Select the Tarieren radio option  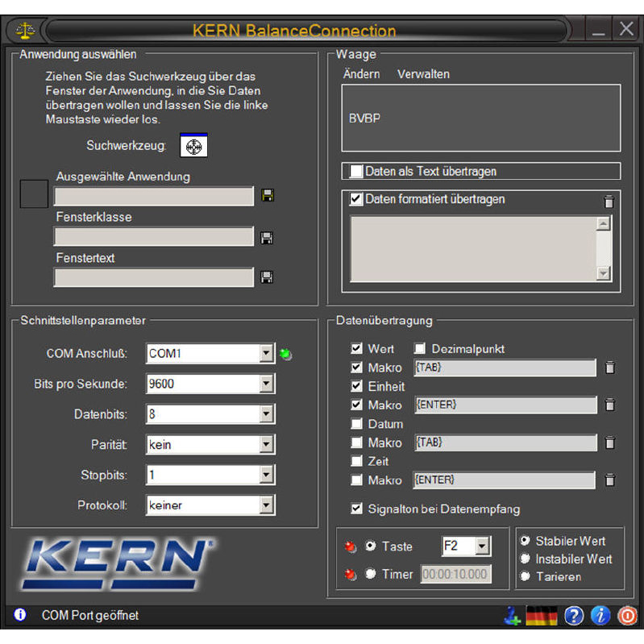526,576
